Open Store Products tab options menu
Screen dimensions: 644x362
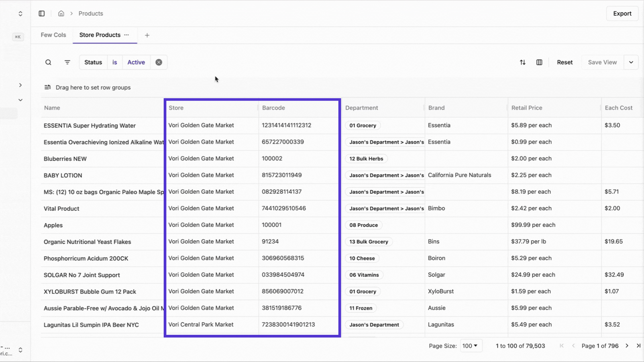126,35
